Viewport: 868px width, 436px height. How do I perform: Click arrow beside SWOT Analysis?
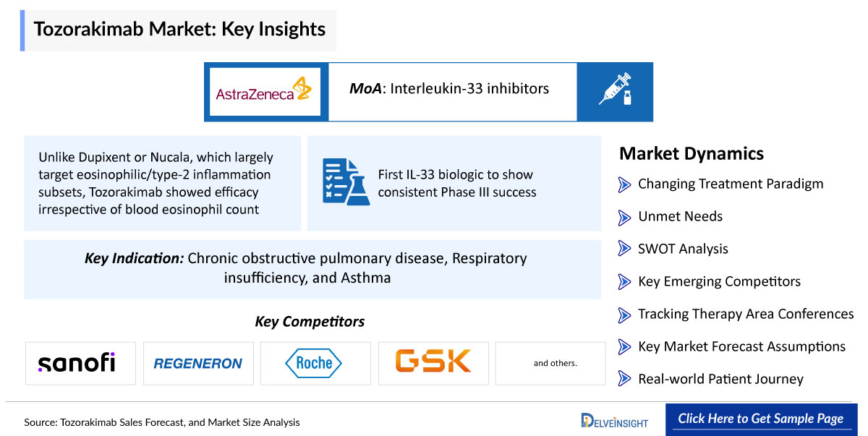pyautogui.click(x=624, y=249)
